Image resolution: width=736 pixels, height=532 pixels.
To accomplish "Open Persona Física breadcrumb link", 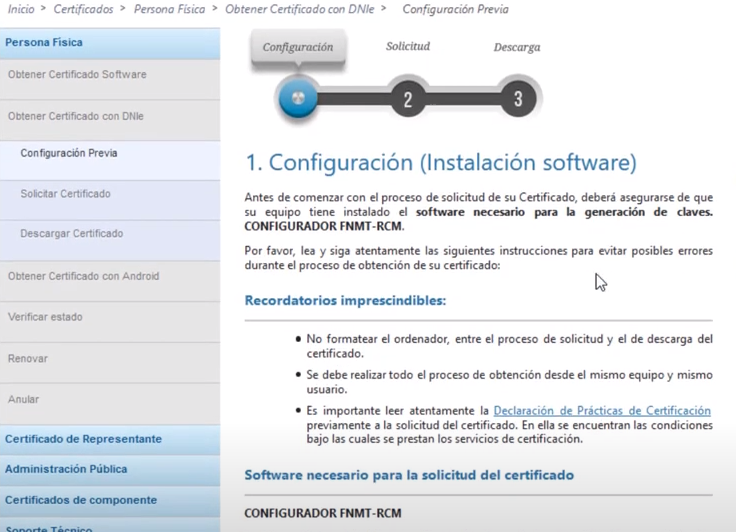I will 169,9.
